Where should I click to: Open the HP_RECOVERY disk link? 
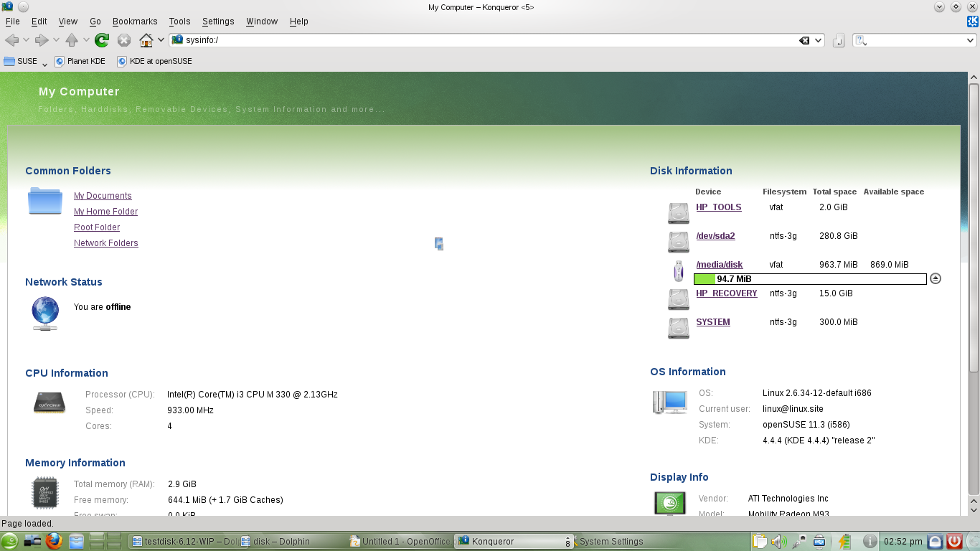click(726, 293)
